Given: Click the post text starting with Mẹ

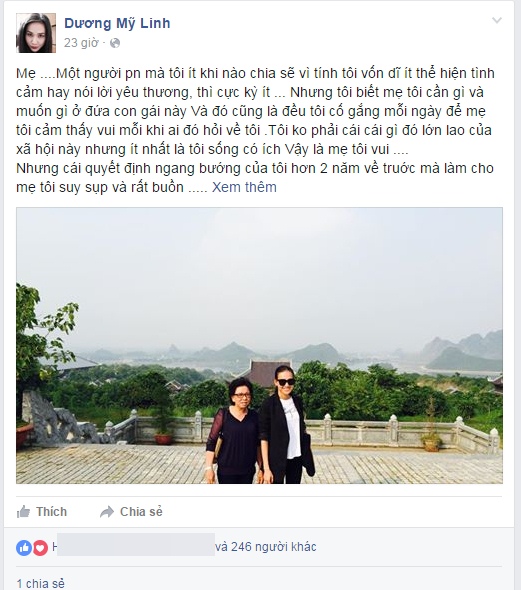Looking at the screenshot, I should (x=255, y=130).
